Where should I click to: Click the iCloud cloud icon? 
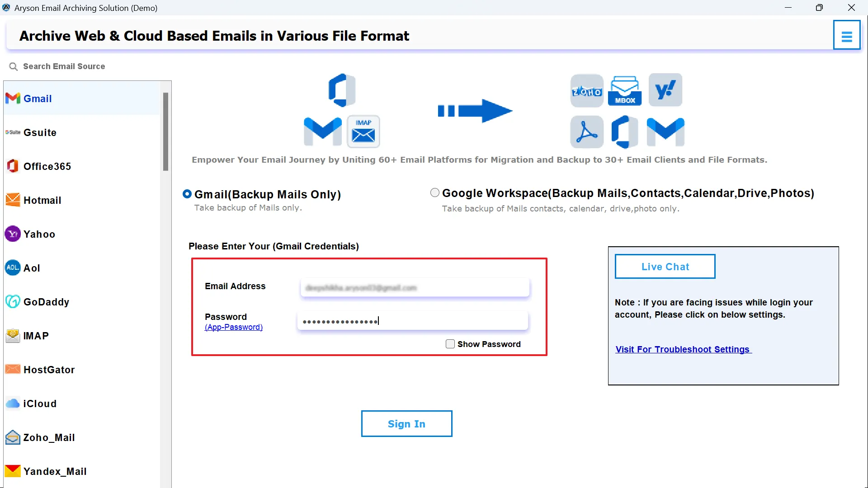coord(13,403)
